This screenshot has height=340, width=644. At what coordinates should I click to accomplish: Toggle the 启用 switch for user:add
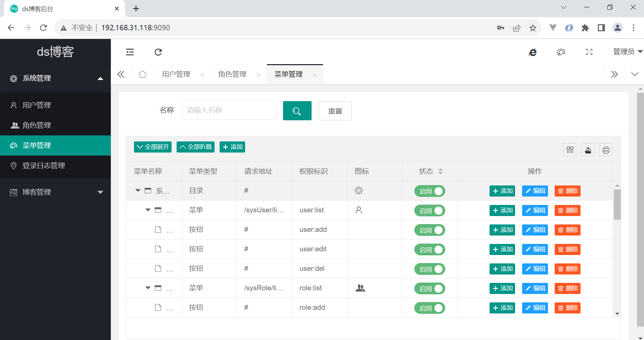coord(429,230)
